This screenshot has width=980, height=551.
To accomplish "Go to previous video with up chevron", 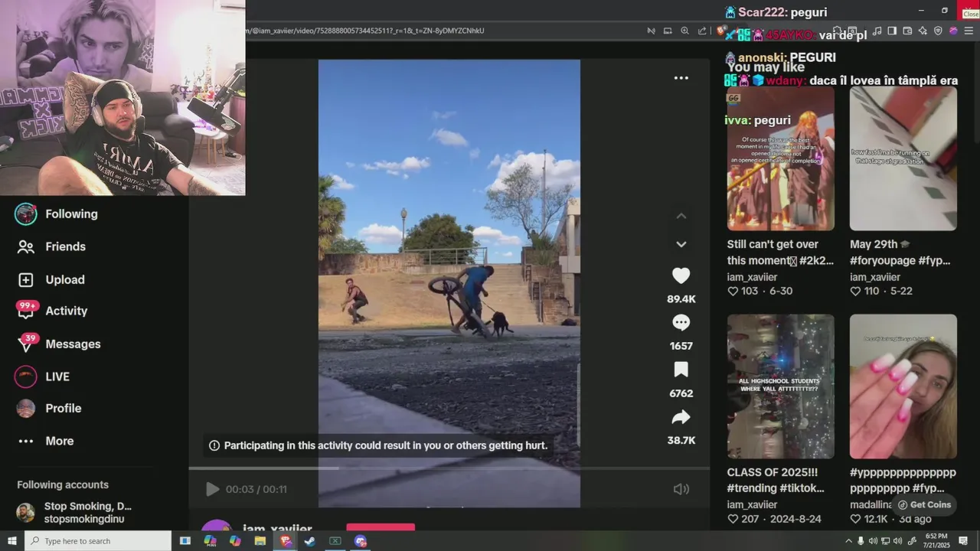I will 681,217.
